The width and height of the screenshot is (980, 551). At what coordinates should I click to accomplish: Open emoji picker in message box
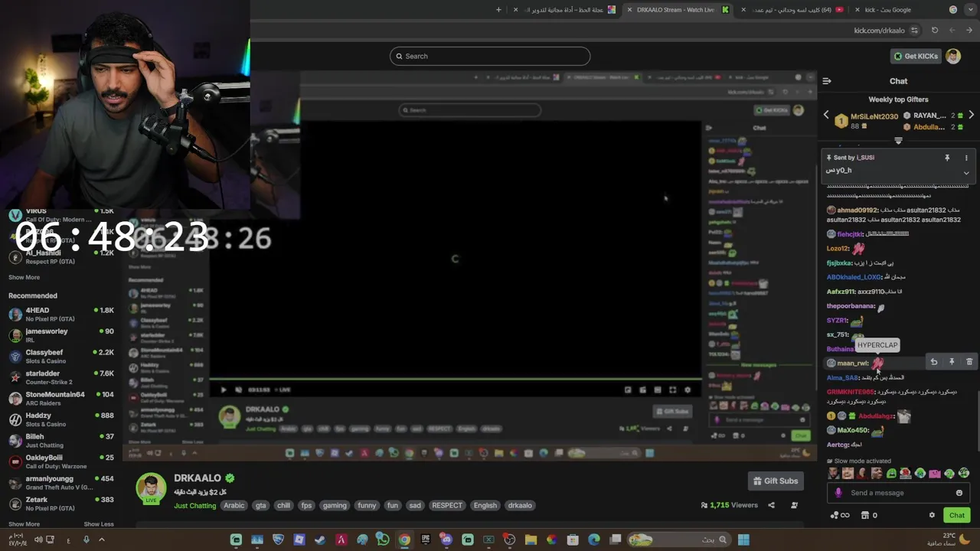(x=959, y=493)
